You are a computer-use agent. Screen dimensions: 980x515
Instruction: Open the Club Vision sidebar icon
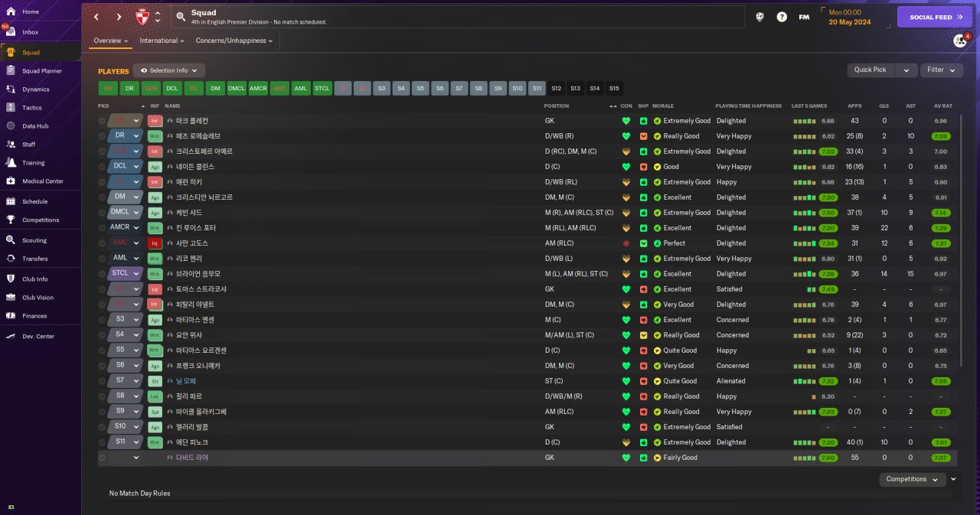(x=11, y=297)
